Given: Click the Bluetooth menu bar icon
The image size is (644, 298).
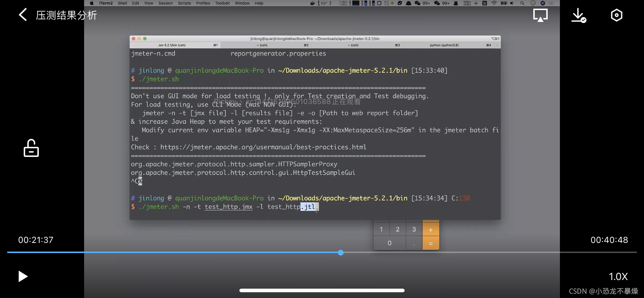Looking at the screenshot, I should tap(476, 3).
